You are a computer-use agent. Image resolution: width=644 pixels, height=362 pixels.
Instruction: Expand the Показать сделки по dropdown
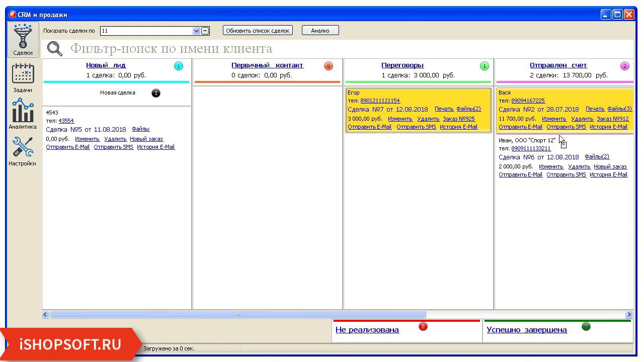point(196,31)
